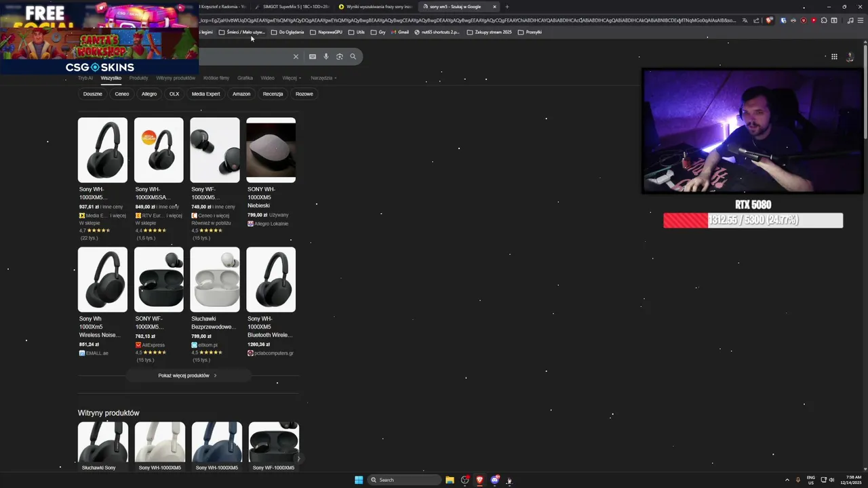
Task: Open the browser hamburger menu
Action: 861,20
